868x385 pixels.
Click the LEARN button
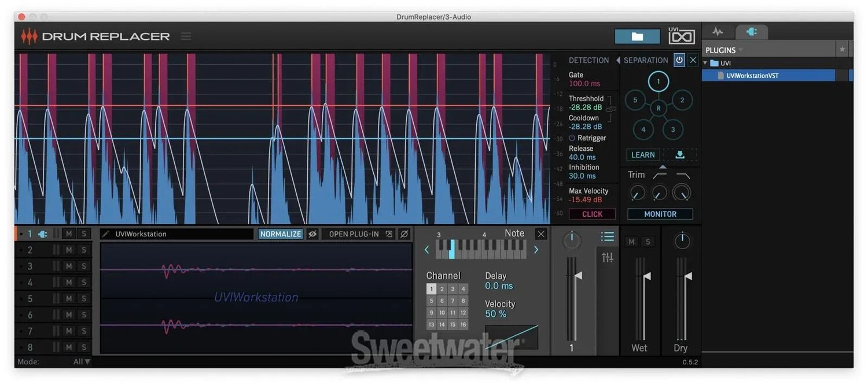coord(643,155)
